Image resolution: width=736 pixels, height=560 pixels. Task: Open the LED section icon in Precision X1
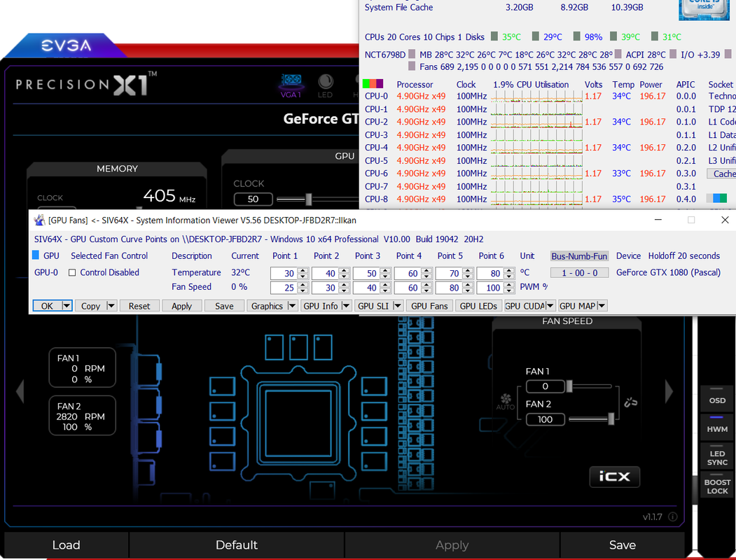pos(326,86)
